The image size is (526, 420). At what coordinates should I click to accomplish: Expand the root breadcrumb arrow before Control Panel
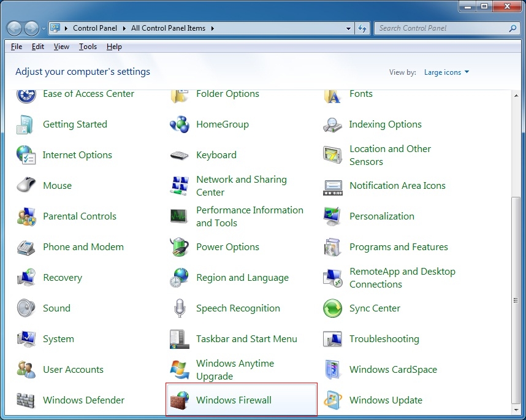click(x=66, y=29)
